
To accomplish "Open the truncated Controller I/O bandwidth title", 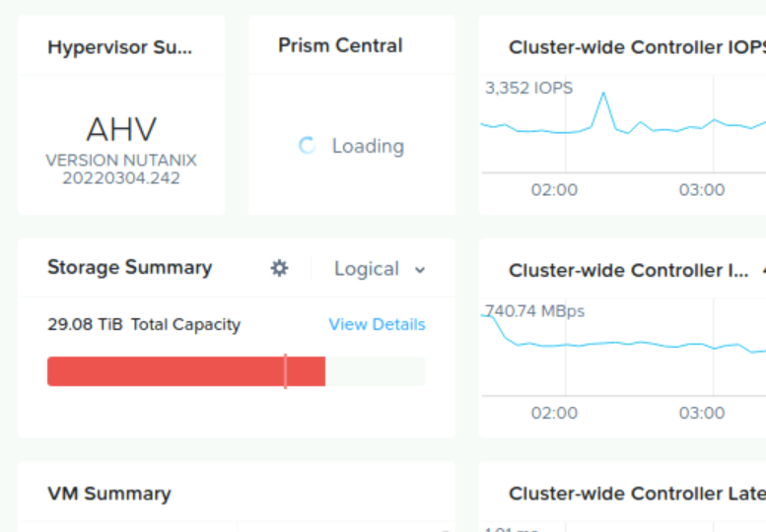I will tap(628, 270).
